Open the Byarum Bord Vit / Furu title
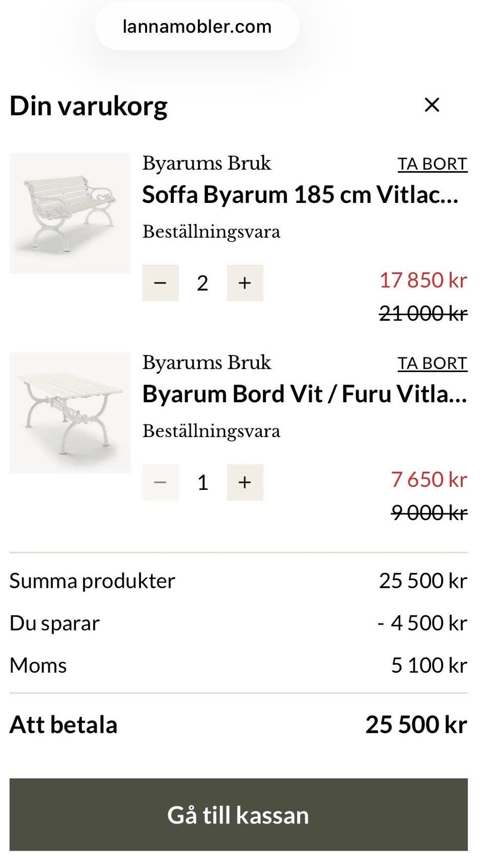The height and width of the screenshot is (868, 492). 304,394
